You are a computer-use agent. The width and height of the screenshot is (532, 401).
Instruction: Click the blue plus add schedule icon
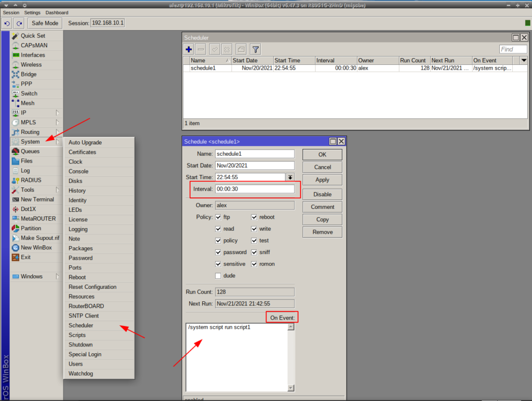click(189, 49)
